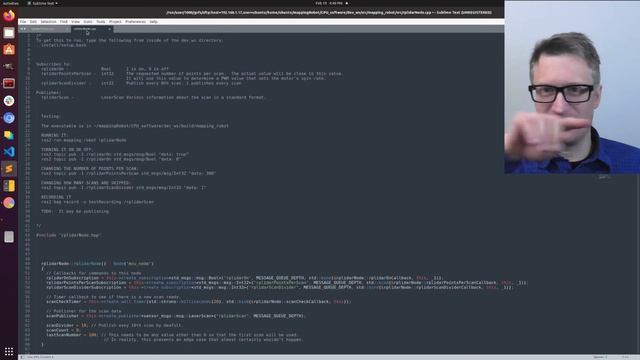Screen dimensions: 640x360
Task: Open the Goto menu
Action: (88, 22)
